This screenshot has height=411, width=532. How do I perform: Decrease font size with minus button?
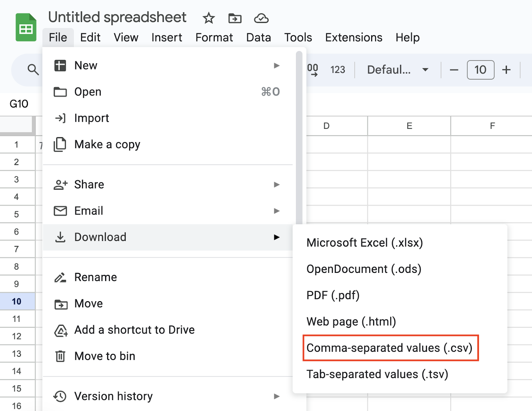point(454,70)
